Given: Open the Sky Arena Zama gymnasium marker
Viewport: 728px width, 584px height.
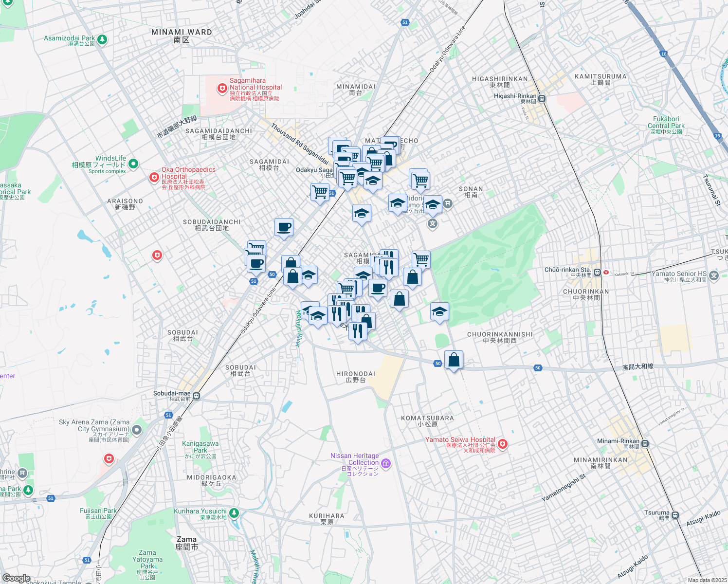Looking at the screenshot, I should tap(137, 430).
